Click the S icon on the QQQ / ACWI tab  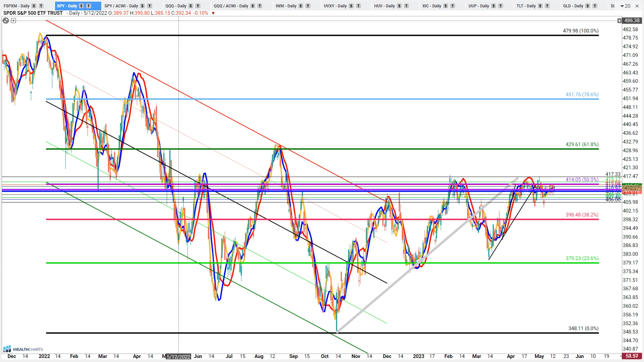(x=252, y=6)
